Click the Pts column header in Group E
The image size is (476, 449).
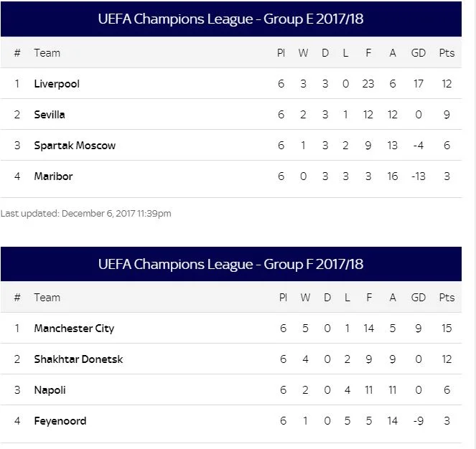(x=447, y=53)
